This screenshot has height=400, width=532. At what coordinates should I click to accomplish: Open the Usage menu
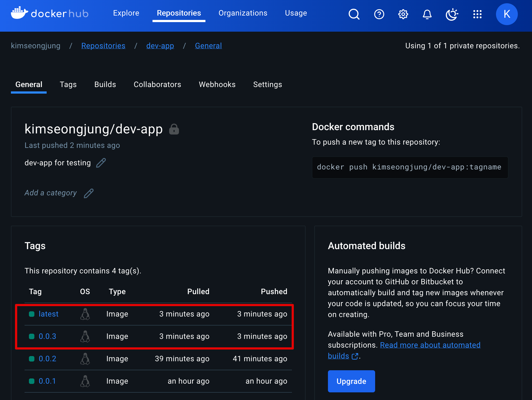pos(296,13)
